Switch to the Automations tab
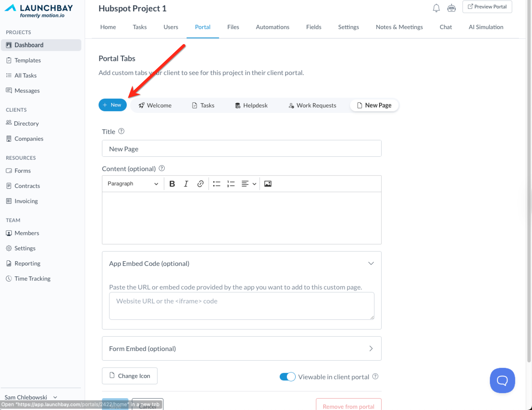This screenshot has height=410, width=532. [x=272, y=27]
